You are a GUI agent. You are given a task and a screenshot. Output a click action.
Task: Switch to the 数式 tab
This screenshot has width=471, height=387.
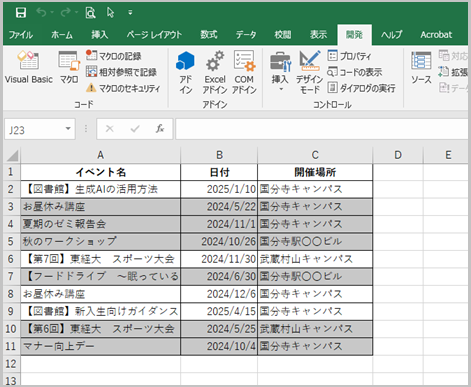click(209, 35)
